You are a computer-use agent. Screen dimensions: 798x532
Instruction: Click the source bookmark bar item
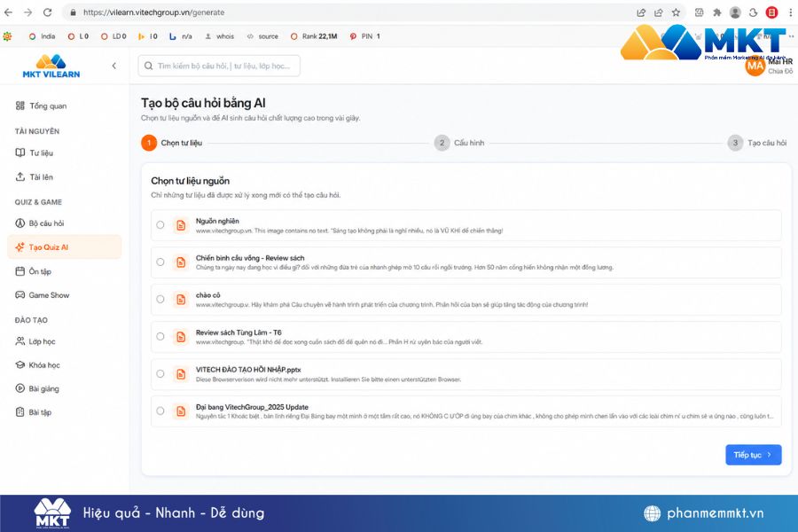pyautogui.click(x=262, y=36)
